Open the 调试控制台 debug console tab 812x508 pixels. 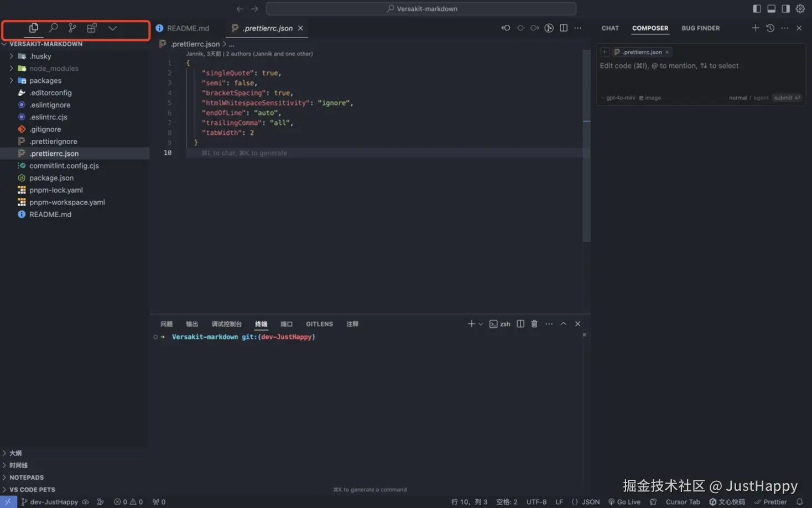[226, 324]
